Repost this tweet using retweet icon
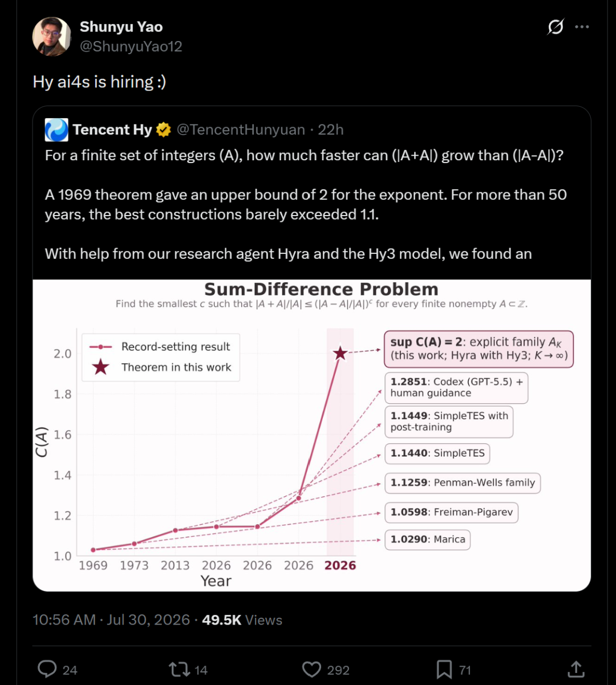Screen dimensions: 616x685 tap(180, 669)
